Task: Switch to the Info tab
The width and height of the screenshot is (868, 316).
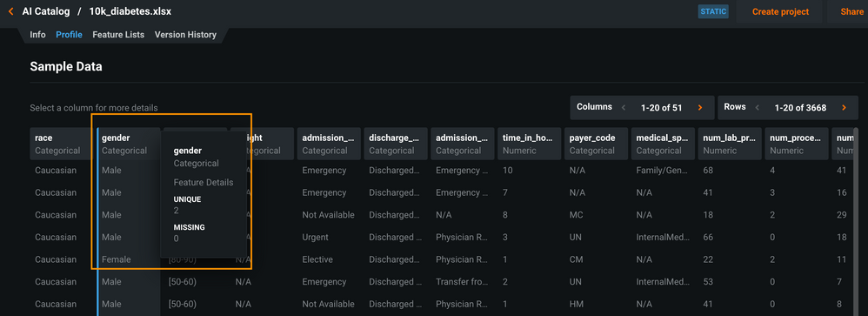Action: 37,34
